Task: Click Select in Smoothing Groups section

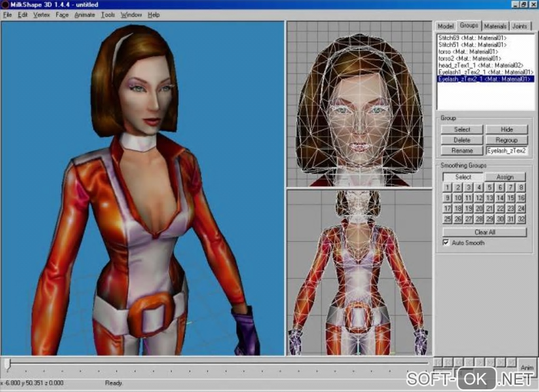Action: [x=463, y=177]
